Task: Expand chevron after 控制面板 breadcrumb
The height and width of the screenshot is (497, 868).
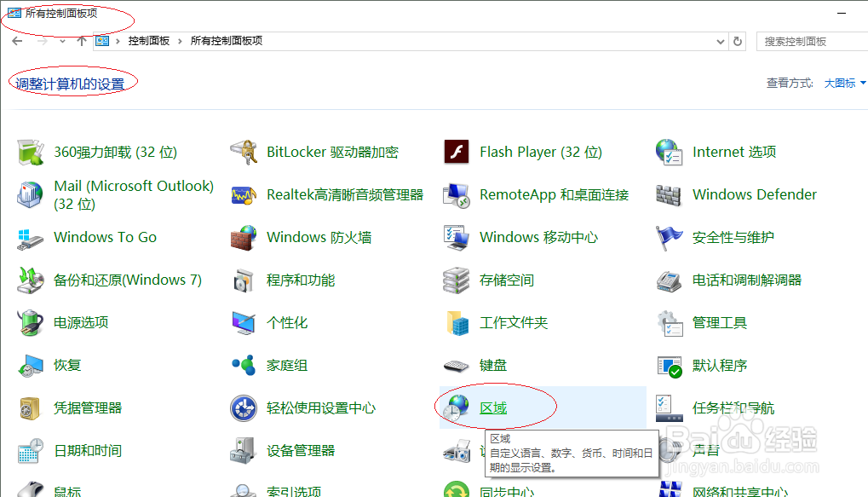Action: click(180, 41)
